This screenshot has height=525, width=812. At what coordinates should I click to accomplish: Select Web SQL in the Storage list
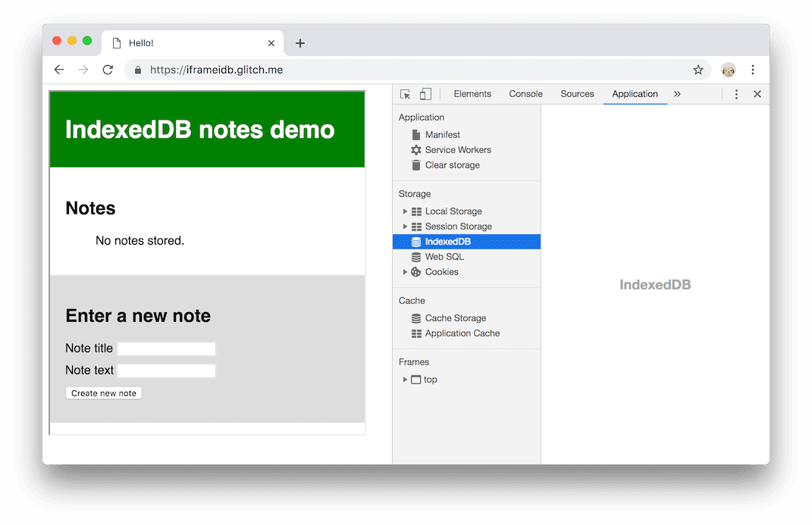point(443,256)
